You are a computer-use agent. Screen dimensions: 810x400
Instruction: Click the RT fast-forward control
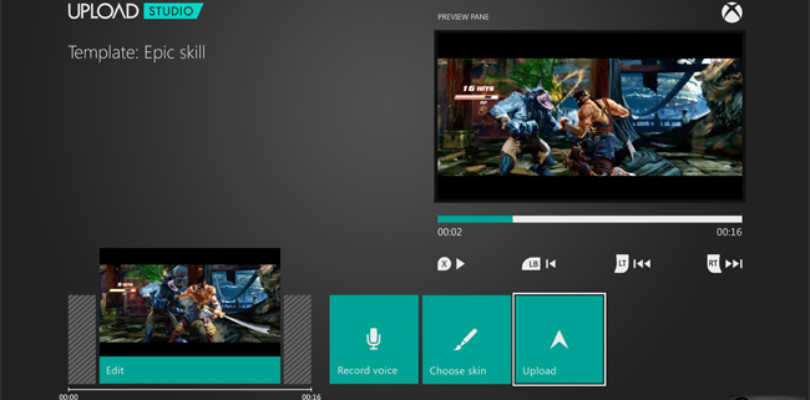725,264
